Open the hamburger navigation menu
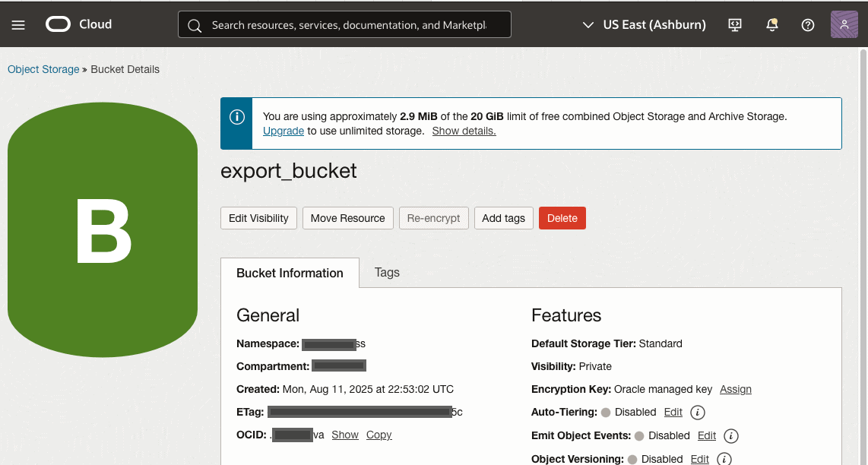Image resolution: width=868 pixels, height=465 pixels. (x=18, y=25)
